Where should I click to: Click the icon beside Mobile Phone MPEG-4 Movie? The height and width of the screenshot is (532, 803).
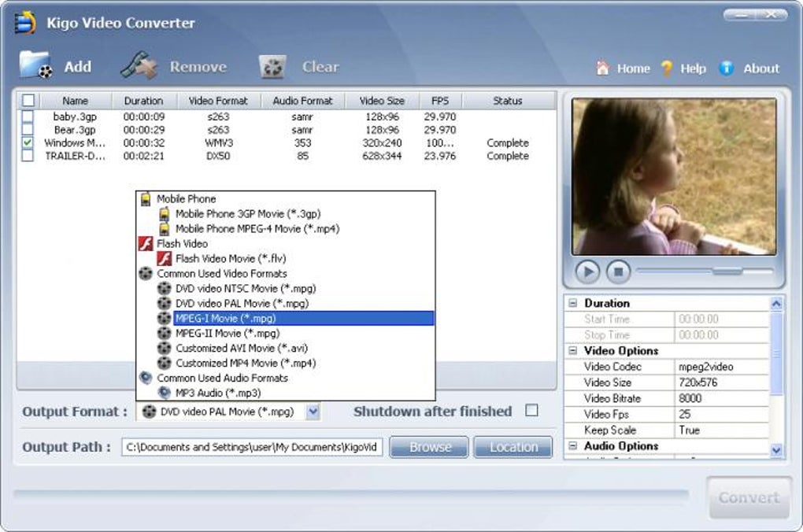tap(165, 228)
